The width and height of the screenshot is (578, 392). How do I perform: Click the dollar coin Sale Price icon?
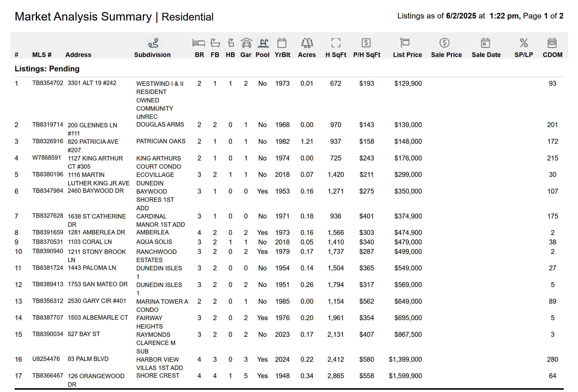pyautogui.click(x=444, y=43)
